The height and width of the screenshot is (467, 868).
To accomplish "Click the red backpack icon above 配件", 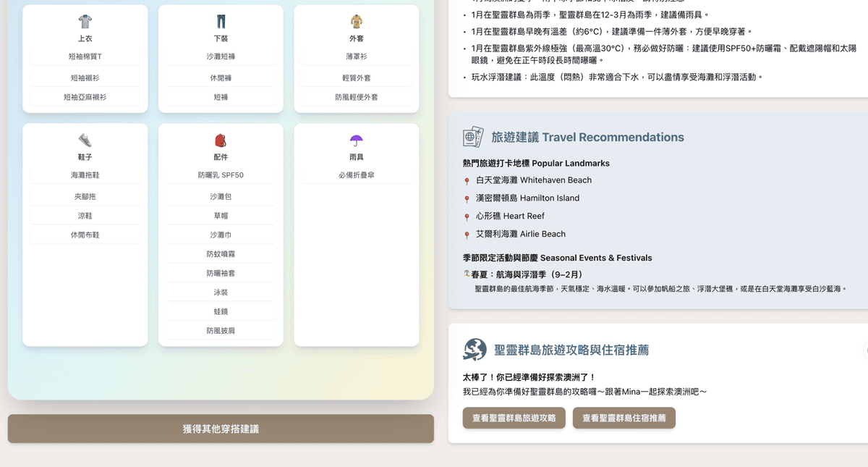I will (221, 140).
